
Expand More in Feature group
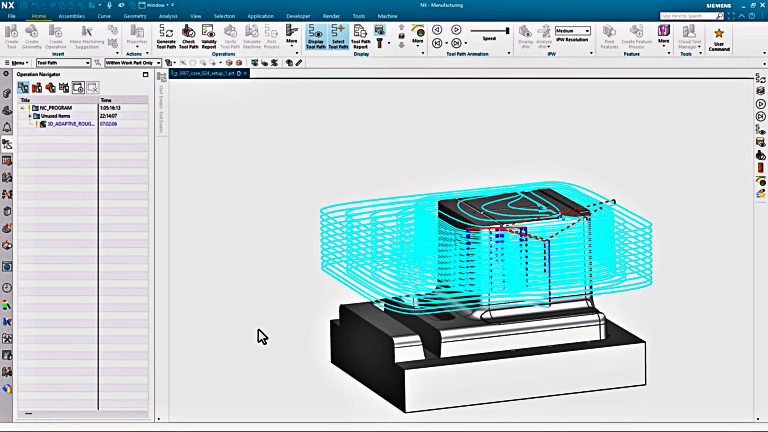click(664, 35)
